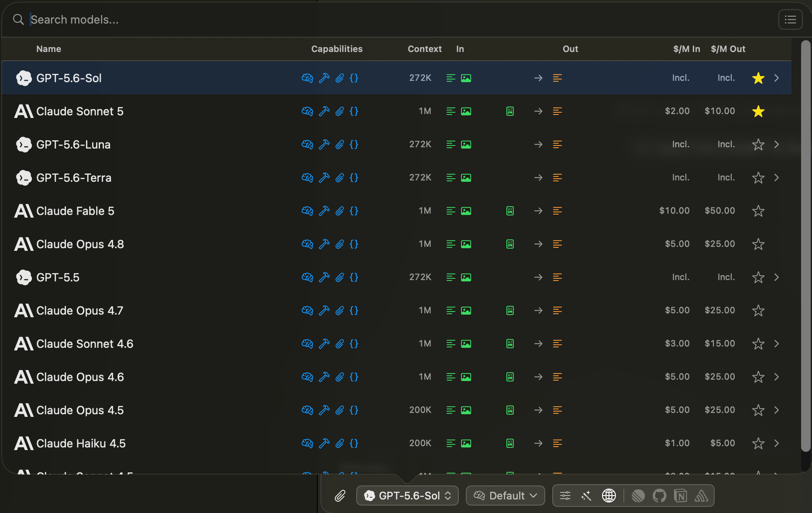
Task: Select the Claude Sonnet 5 model
Action: tap(396, 111)
